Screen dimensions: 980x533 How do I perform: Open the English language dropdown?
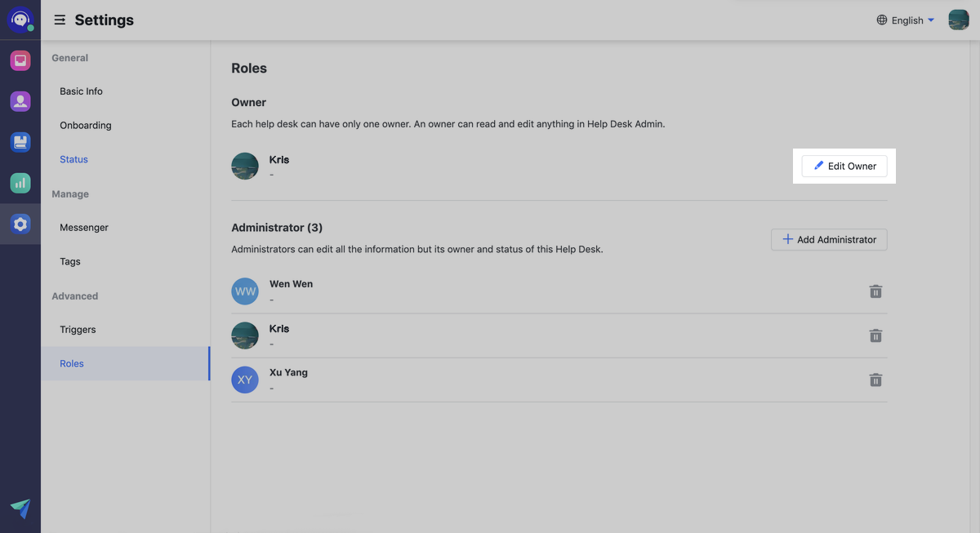(906, 20)
